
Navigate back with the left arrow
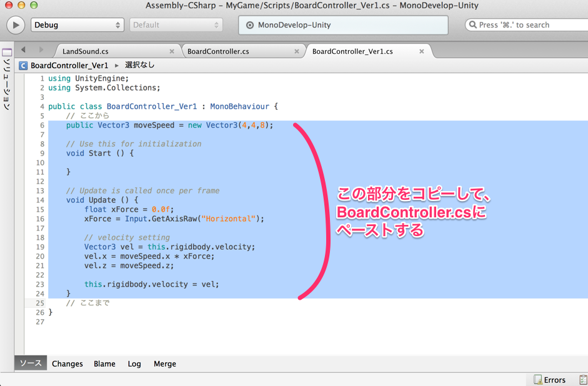(23, 49)
